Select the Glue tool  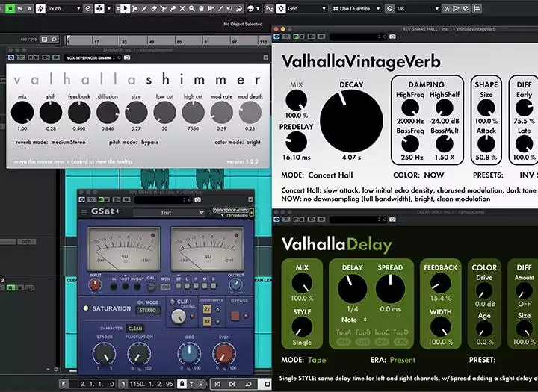point(173,8)
